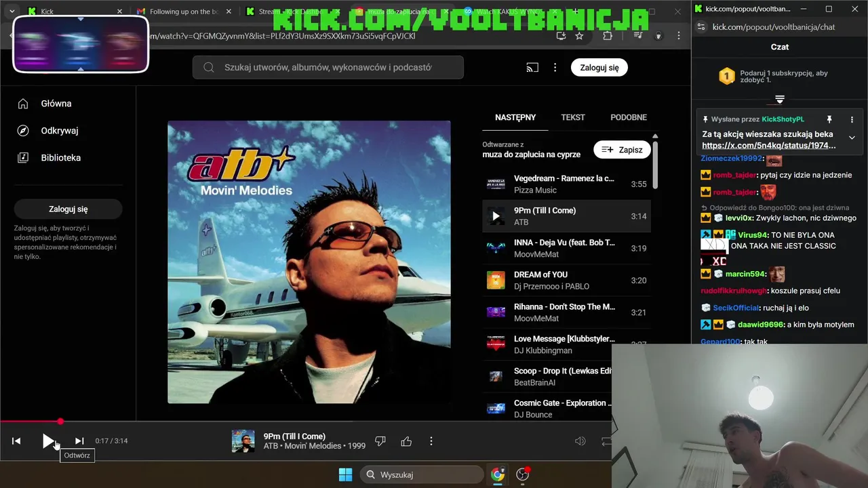Screen dimensions: 868x488
Task: Switch to the TEKST lyrics tab
Action: click(x=573, y=117)
